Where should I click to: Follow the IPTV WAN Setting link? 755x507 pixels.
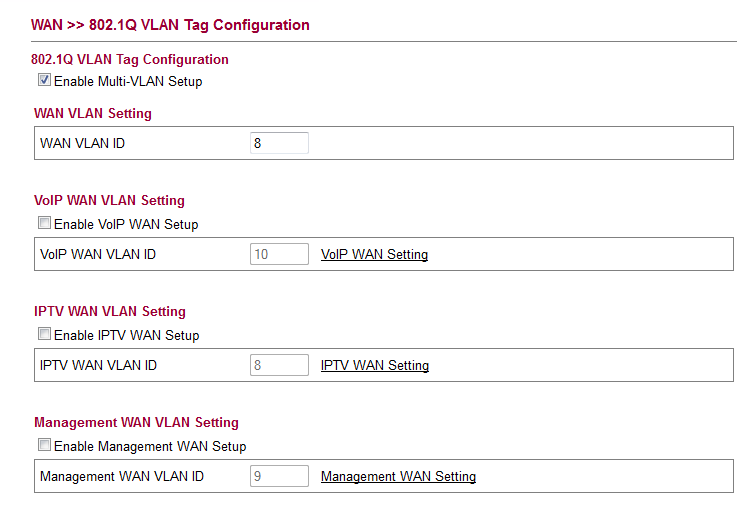[374, 366]
